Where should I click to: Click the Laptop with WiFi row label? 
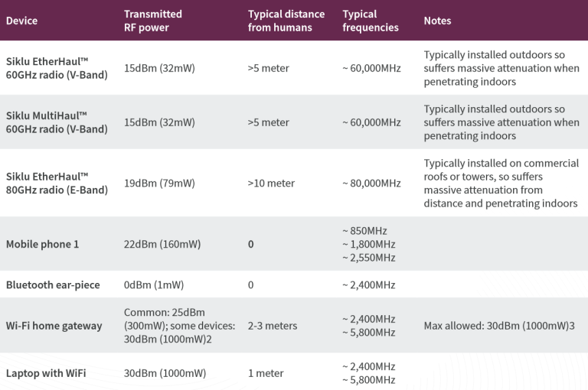(x=46, y=373)
